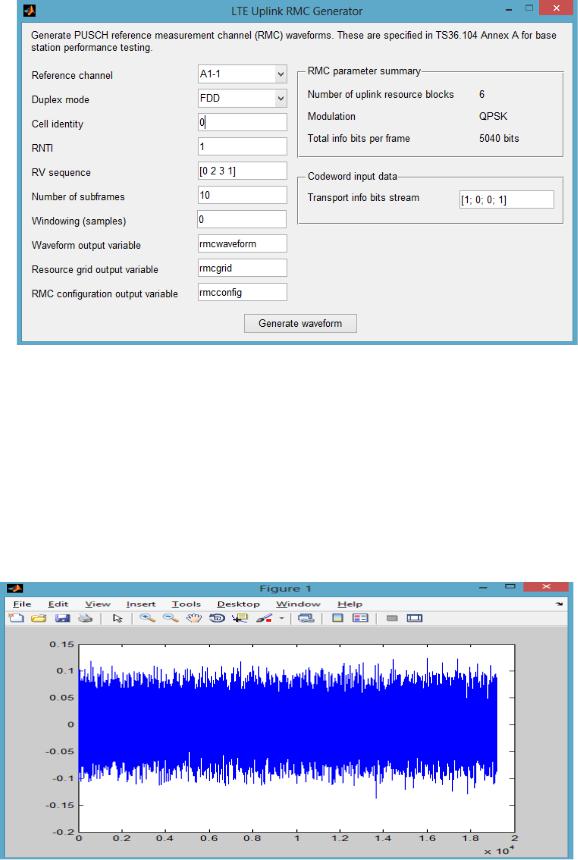The height and width of the screenshot is (860, 578).
Task: Click the MATLAB icon in the RMC Generator title bar
Action: [29, 10]
